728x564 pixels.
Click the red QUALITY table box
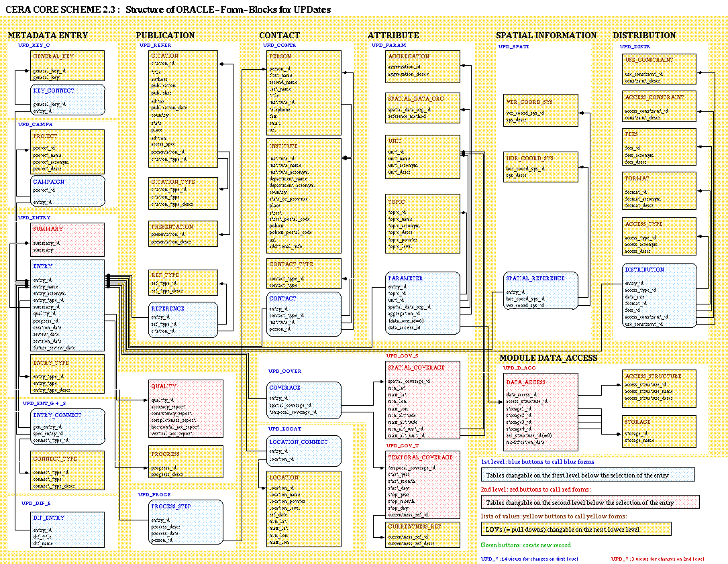pos(186,409)
